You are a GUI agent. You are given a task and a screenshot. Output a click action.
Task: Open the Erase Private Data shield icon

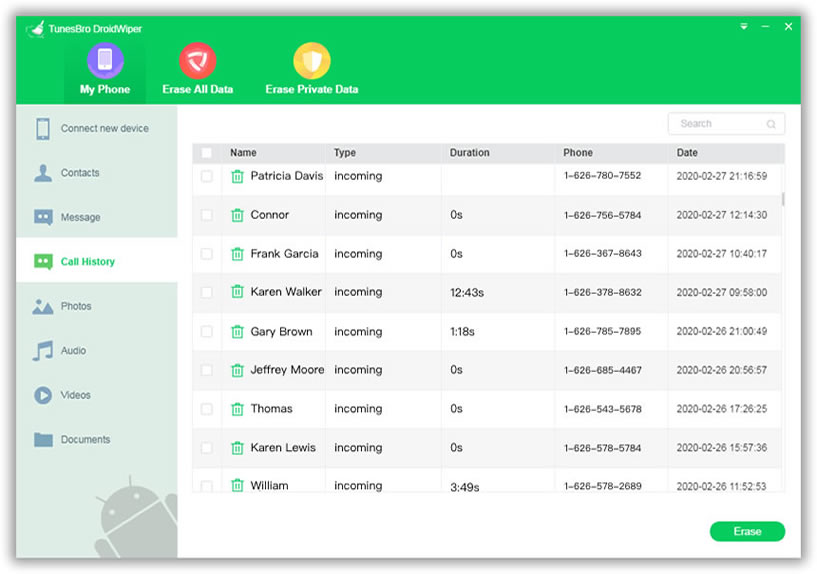(311, 62)
